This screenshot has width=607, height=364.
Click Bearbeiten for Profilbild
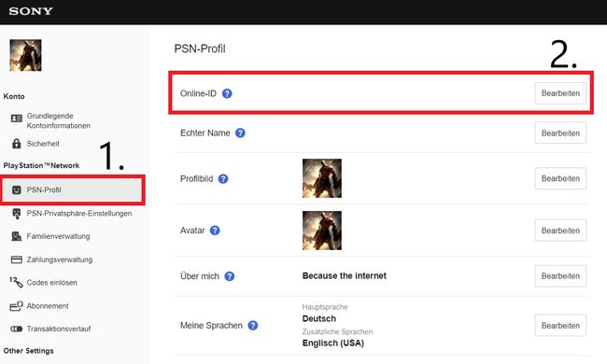pyautogui.click(x=560, y=178)
